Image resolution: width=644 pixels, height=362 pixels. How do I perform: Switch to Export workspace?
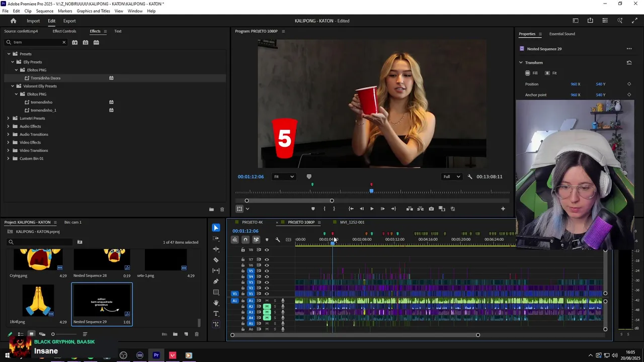coord(69,21)
